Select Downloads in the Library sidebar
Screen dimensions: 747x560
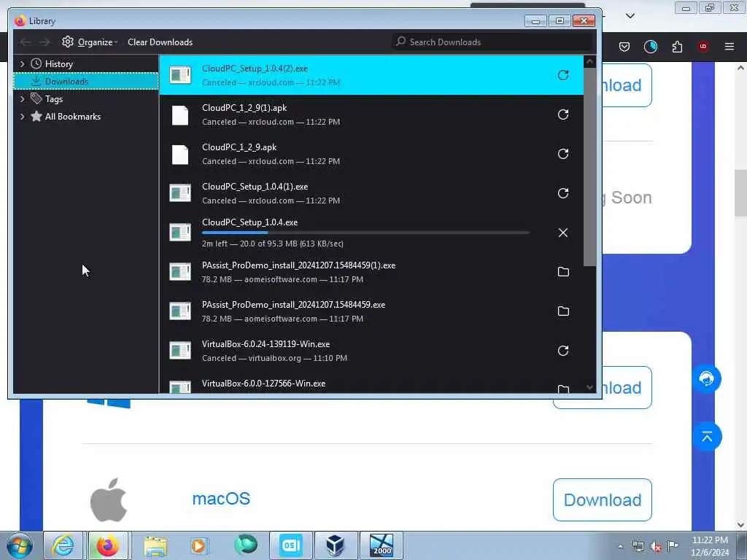click(x=86, y=82)
